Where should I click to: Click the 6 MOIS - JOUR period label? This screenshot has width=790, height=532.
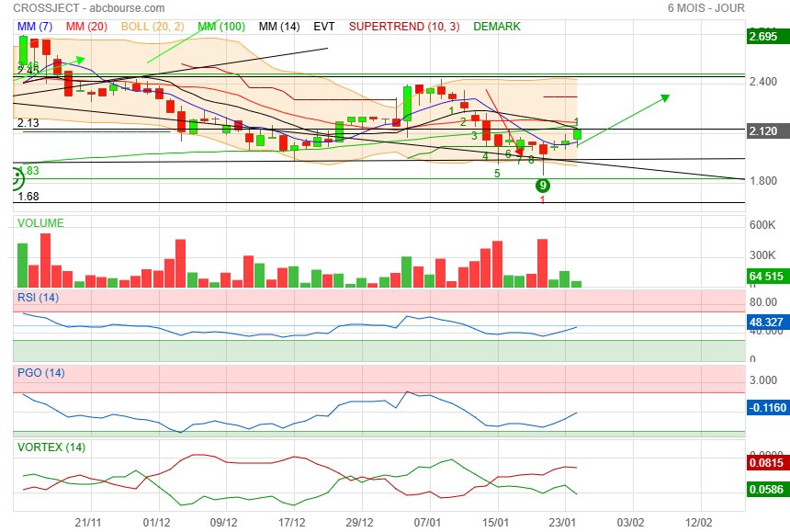point(706,8)
